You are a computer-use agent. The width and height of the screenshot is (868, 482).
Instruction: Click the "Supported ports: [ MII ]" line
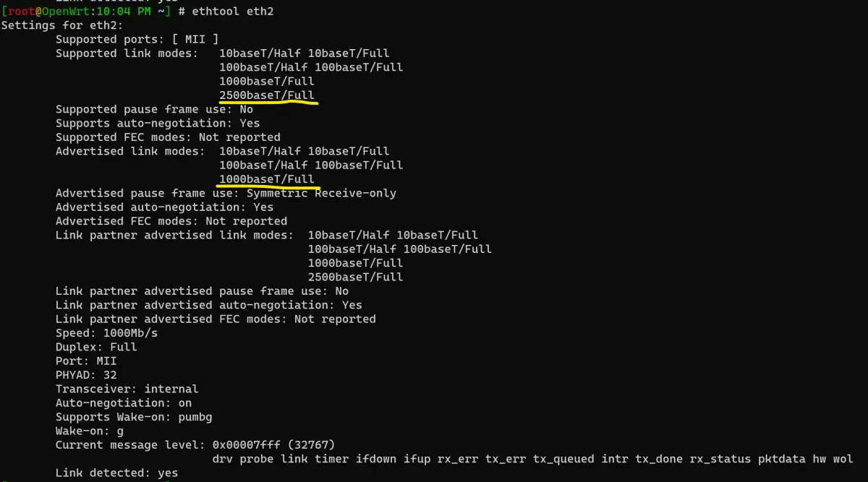click(x=137, y=39)
